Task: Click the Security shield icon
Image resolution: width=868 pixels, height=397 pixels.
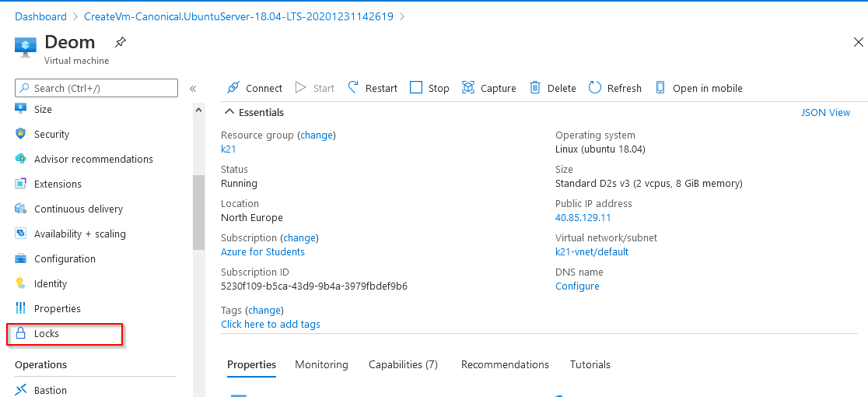Action: (x=21, y=134)
